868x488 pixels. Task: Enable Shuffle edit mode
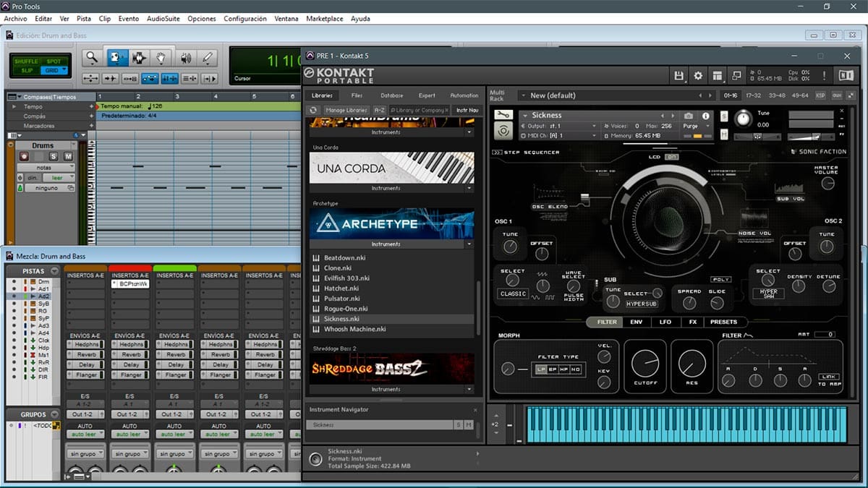tap(27, 61)
